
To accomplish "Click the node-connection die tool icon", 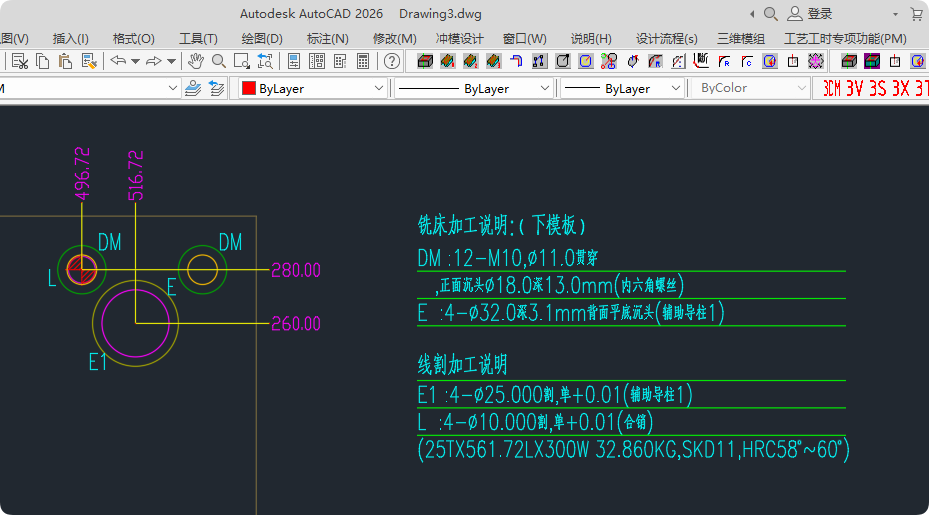I will [x=539, y=61].
